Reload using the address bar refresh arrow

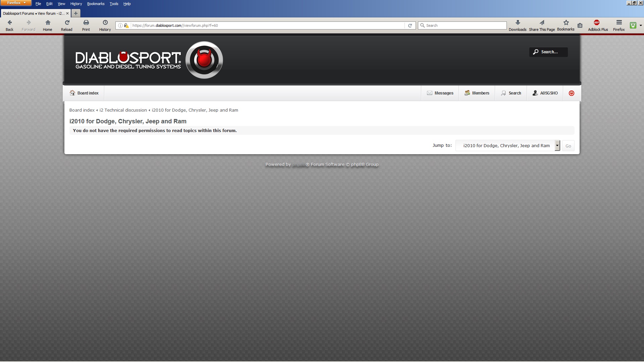point(410,25)
